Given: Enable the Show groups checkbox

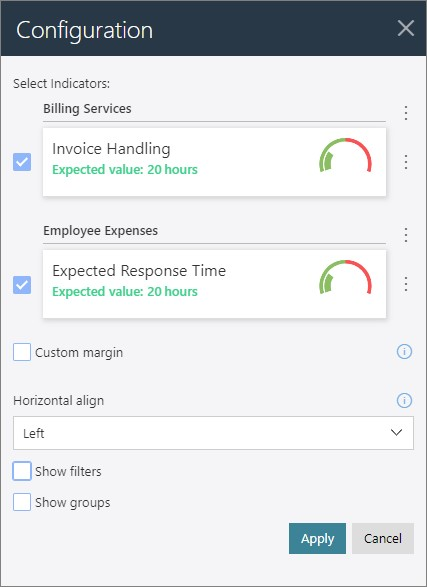Looking at the screenshot, I should (x=22, y=502).
